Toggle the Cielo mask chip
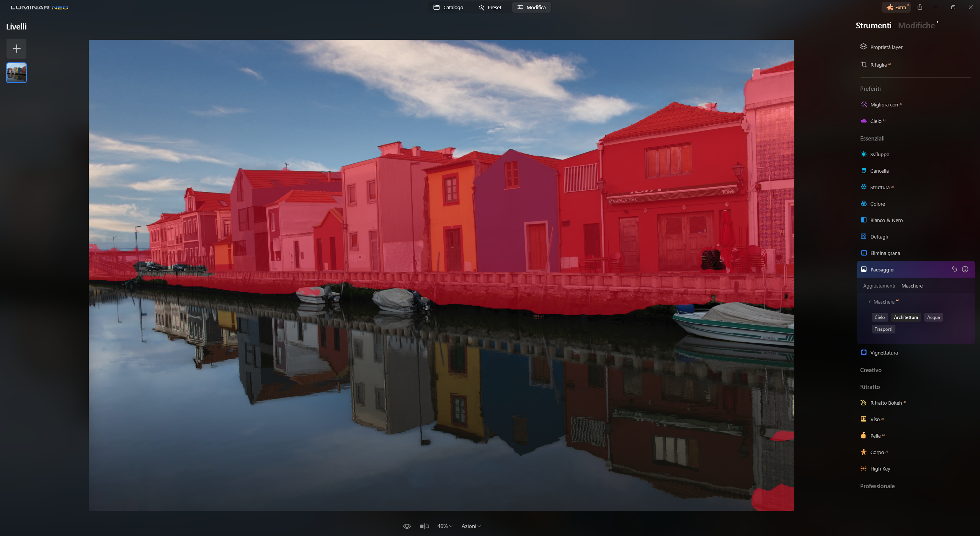980x536 pixels. point(879,317)
